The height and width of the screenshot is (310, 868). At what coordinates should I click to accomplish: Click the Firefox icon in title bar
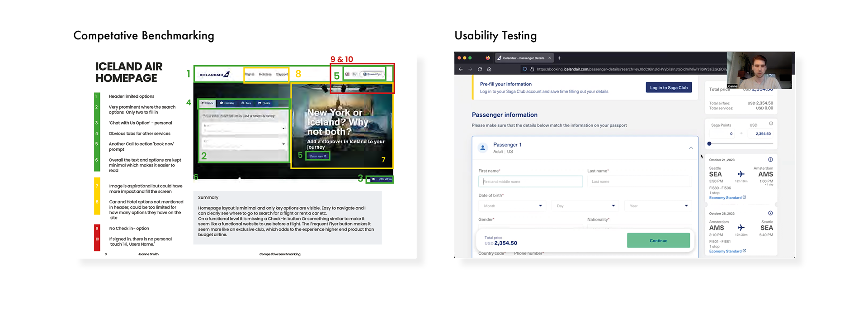(x=488, y=58)
